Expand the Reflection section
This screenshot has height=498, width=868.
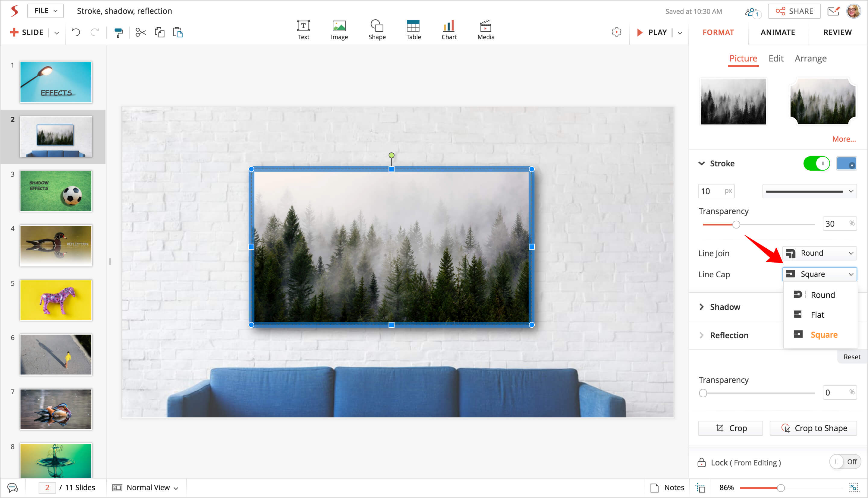(729, 335)
